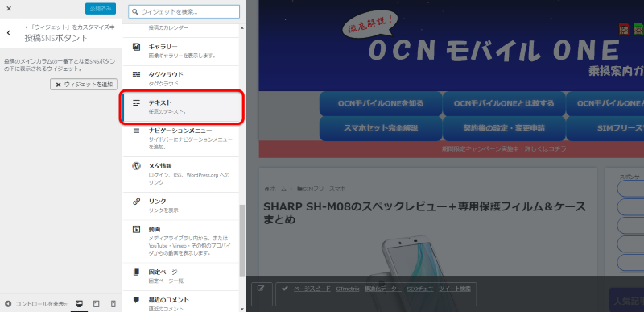
Task: Select the Gallery widget icon
Action: click(136, 47)
